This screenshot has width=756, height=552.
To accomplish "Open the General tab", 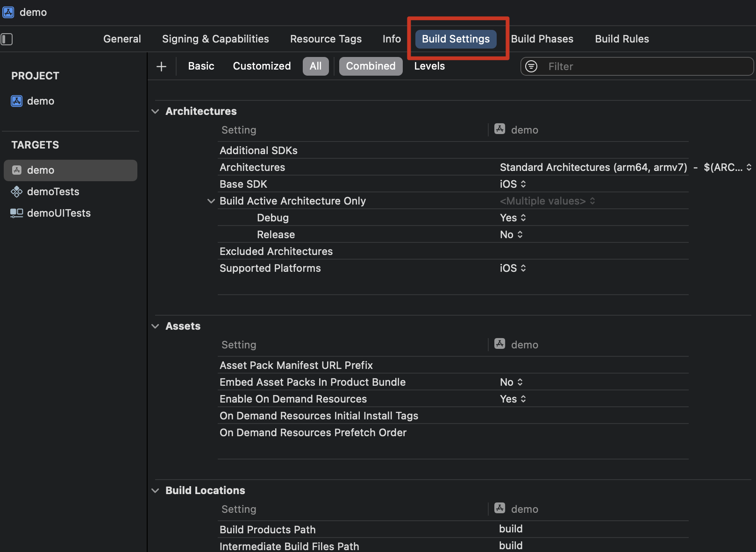I will [122, 39].
